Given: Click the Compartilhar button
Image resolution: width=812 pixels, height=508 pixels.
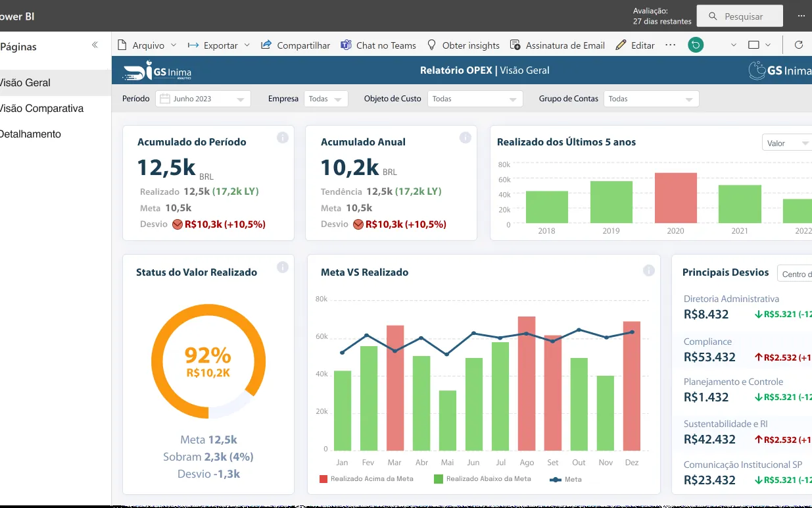Looking at the screenshot, I should click(295, 45).
